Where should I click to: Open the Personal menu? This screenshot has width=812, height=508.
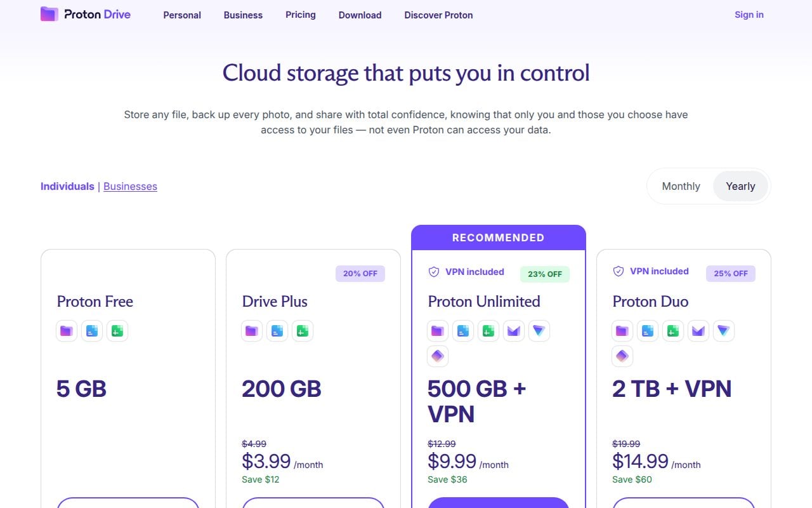(182, 15)
